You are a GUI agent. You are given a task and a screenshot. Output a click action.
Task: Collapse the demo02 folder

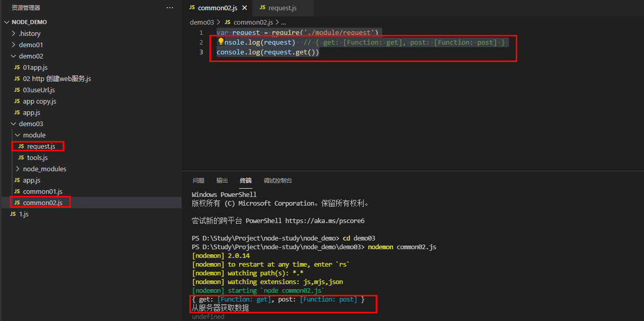(13, 56)
